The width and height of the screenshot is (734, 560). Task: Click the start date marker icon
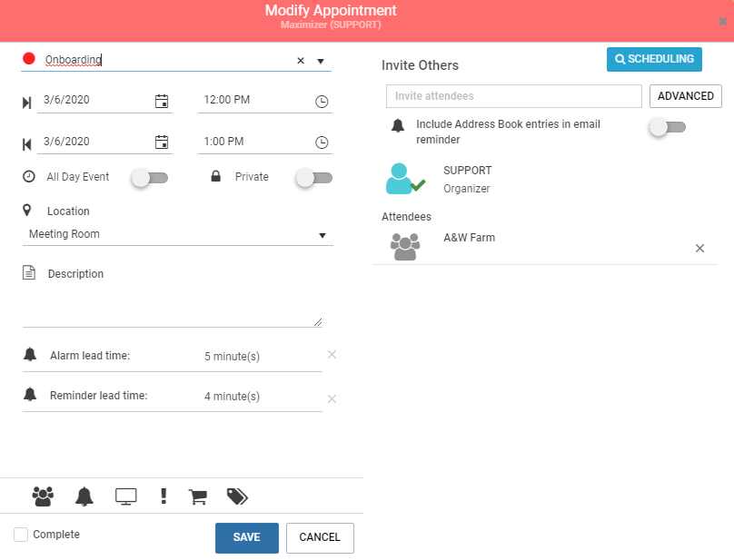(x=26, y=103)
